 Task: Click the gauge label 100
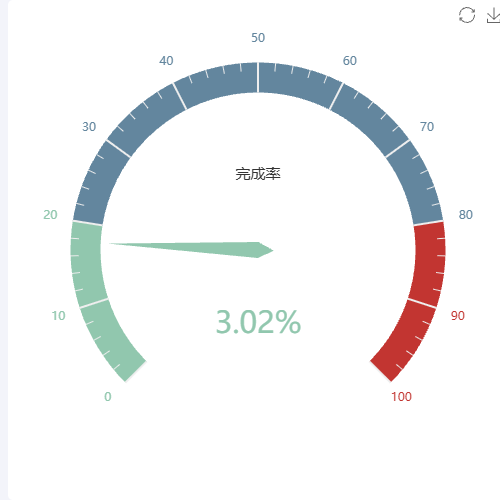(x=401, y=397)
